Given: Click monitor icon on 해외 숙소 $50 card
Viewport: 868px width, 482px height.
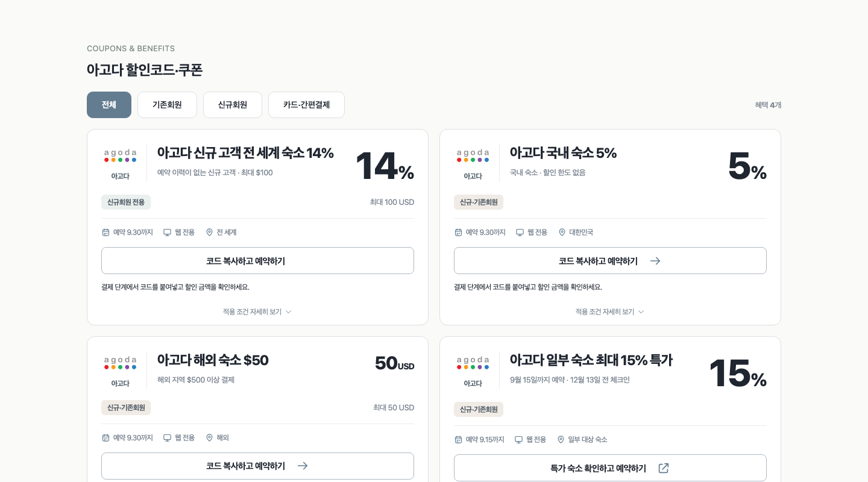Looking at the screenshot, I should pos(167,438).
